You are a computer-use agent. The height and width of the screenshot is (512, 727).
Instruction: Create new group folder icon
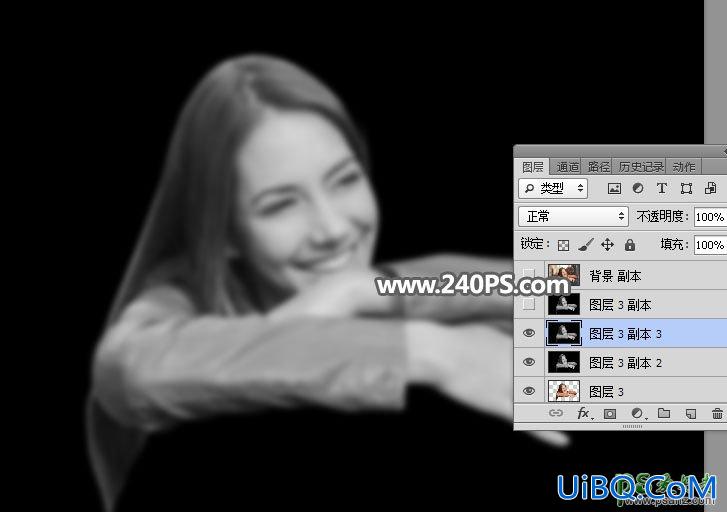click(664, 413)
